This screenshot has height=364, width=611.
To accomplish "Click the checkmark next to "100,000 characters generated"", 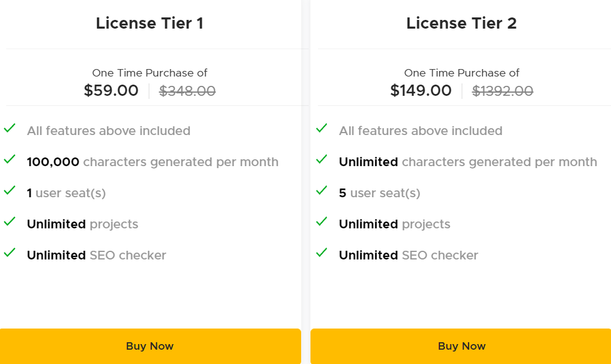I will (9, 161).
